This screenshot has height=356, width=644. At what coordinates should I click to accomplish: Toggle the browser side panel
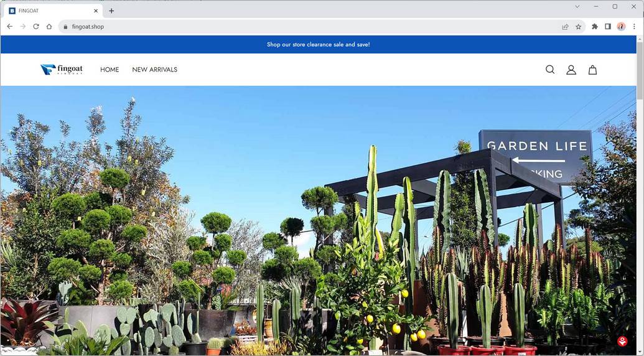[x=608, y=27]
